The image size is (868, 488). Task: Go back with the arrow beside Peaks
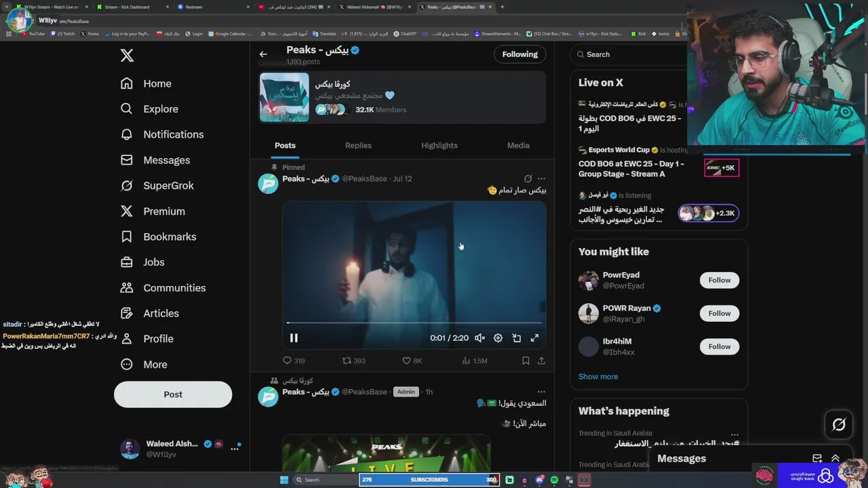click(263, 54)
